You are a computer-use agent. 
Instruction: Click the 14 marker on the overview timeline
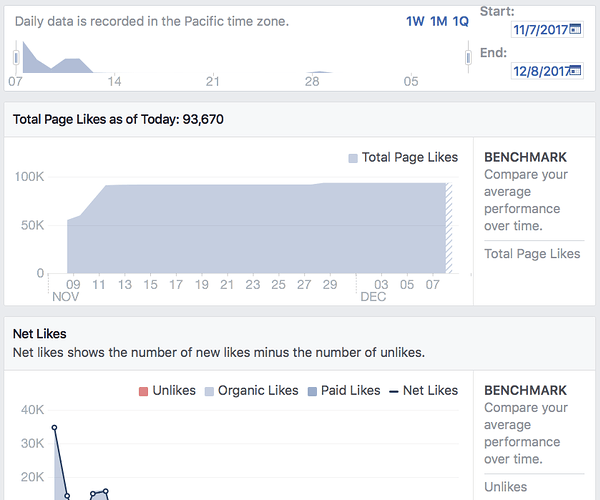114,81
